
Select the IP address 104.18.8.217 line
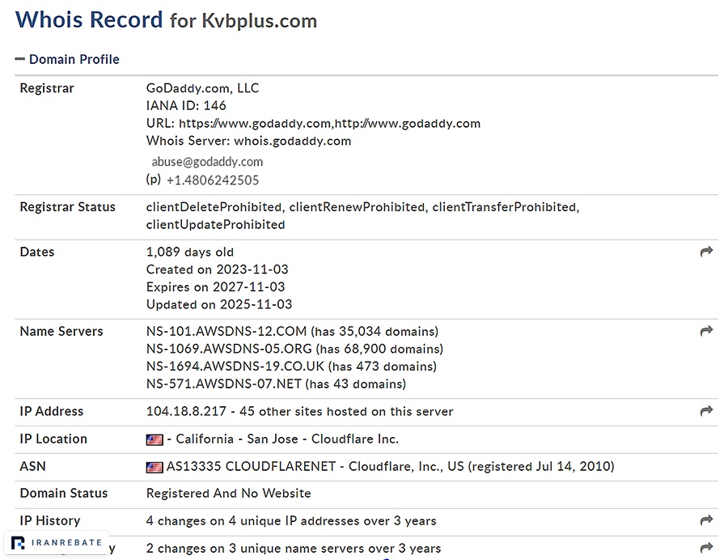coord(299,411)
